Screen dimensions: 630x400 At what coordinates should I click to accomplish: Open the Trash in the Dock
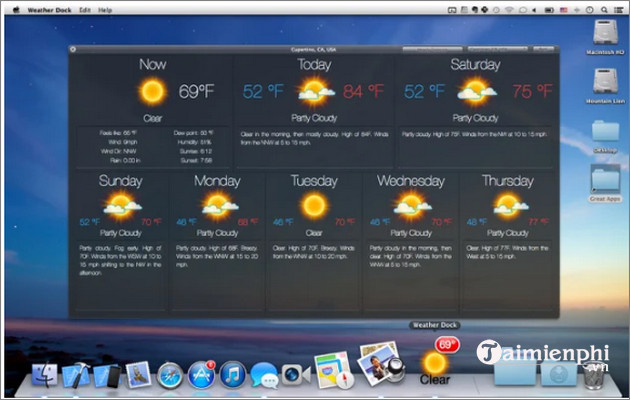click(594, 376)
